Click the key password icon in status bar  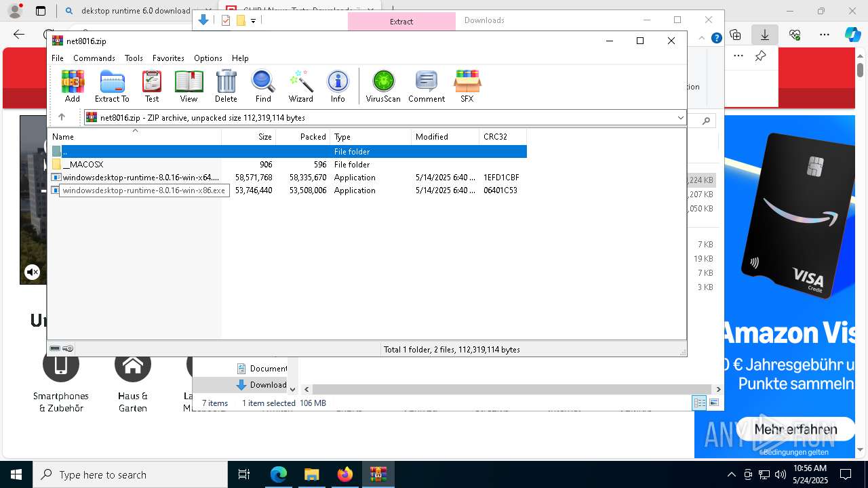coord(68,349)
